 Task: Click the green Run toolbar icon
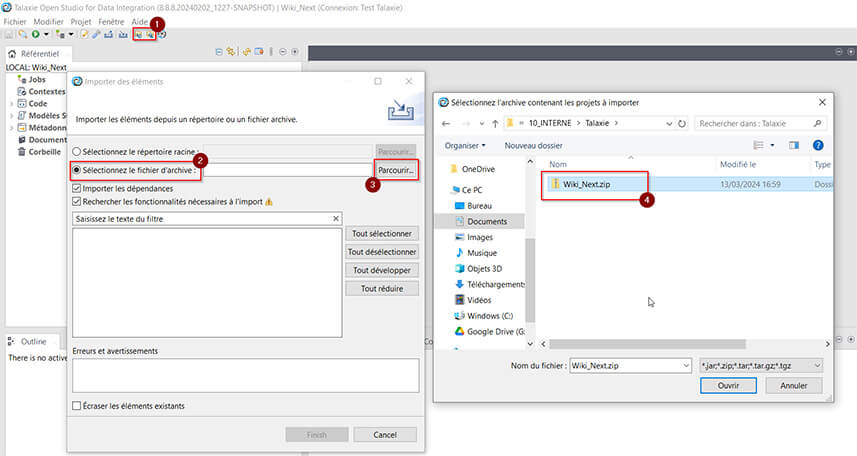36,34
